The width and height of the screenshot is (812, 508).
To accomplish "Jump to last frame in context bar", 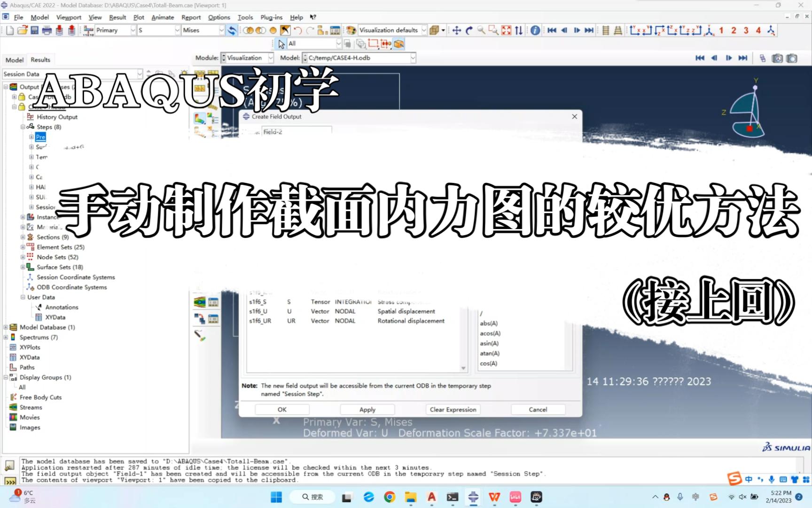I will [x=742, y=58].
